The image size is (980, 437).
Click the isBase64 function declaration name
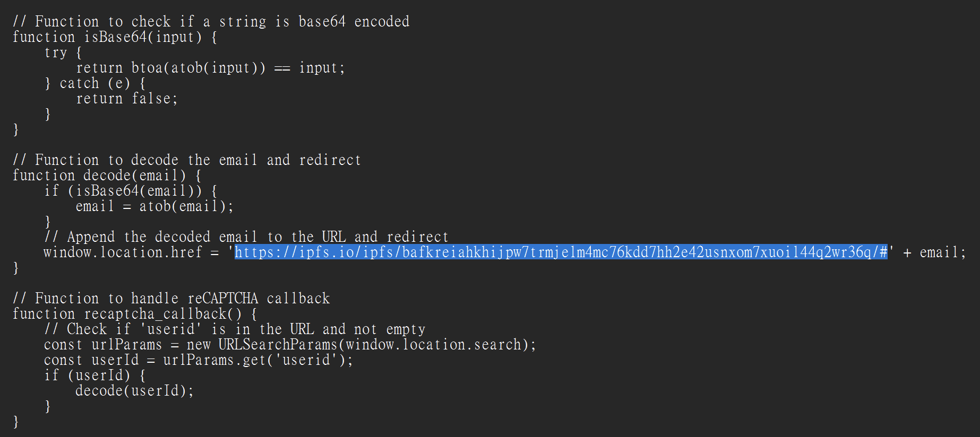115,37
